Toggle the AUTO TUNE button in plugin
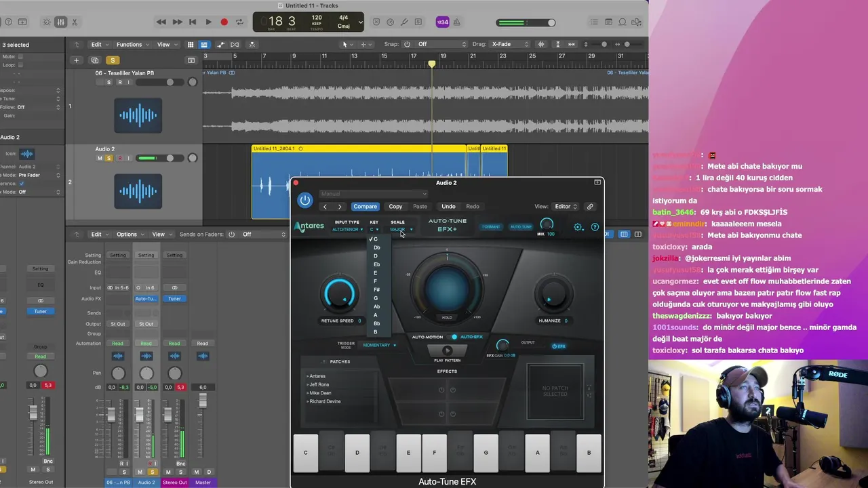This screenshot has height=488, width=868. point(521,227)
